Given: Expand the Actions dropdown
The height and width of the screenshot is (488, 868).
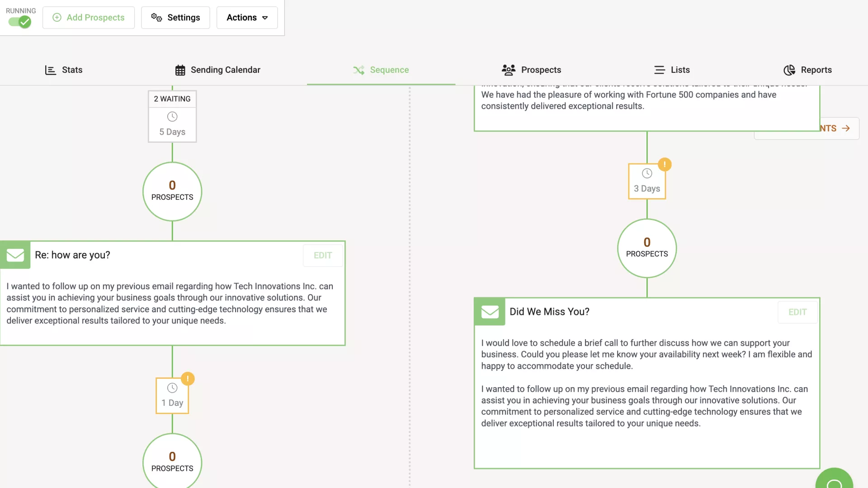Looking at the screenshot, I should (247, 18).
